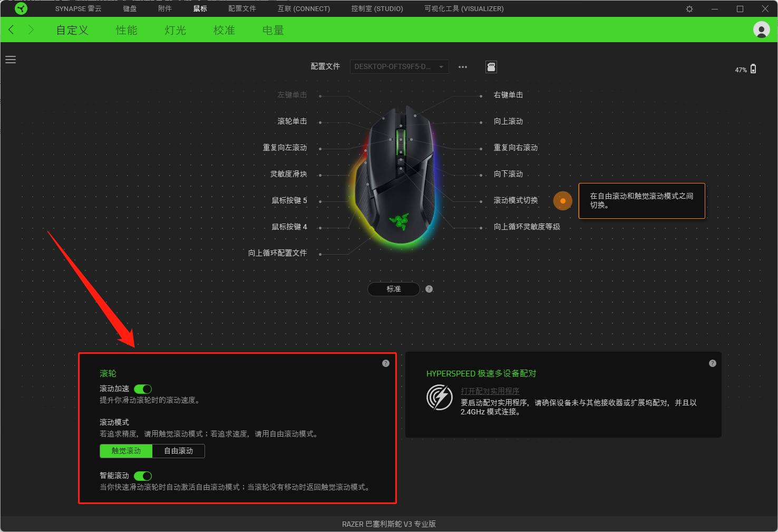Screen dimensions: 778x532
Task: Click the Razer Synapse logo icon
Action: pos(21,8)
